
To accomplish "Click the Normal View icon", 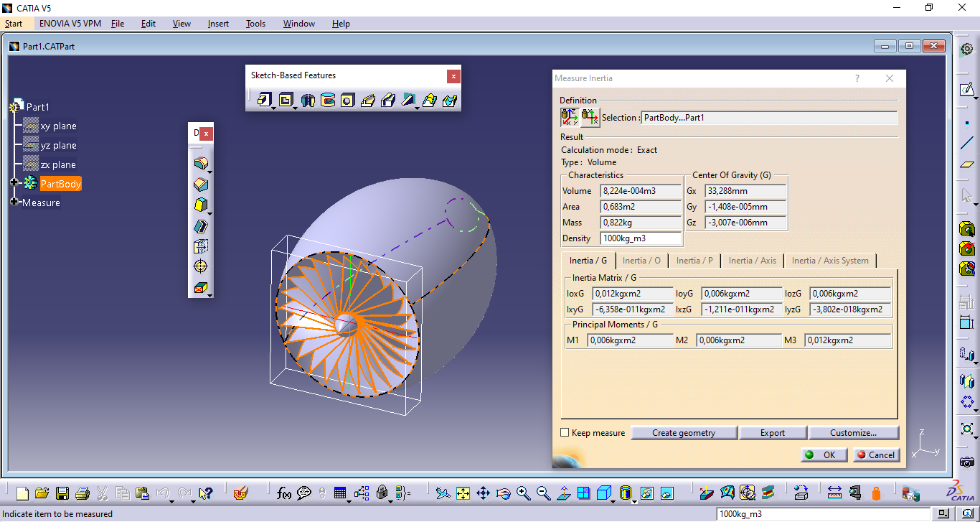I will tap(564, 493).
